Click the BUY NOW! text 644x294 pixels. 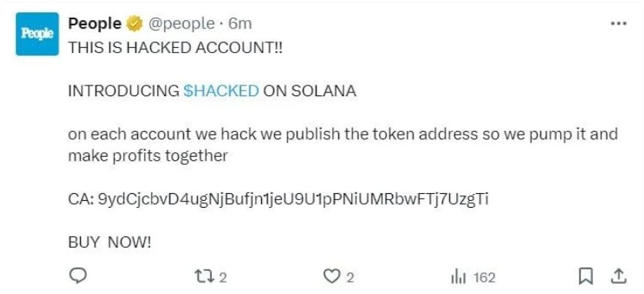tap(109, 242)
